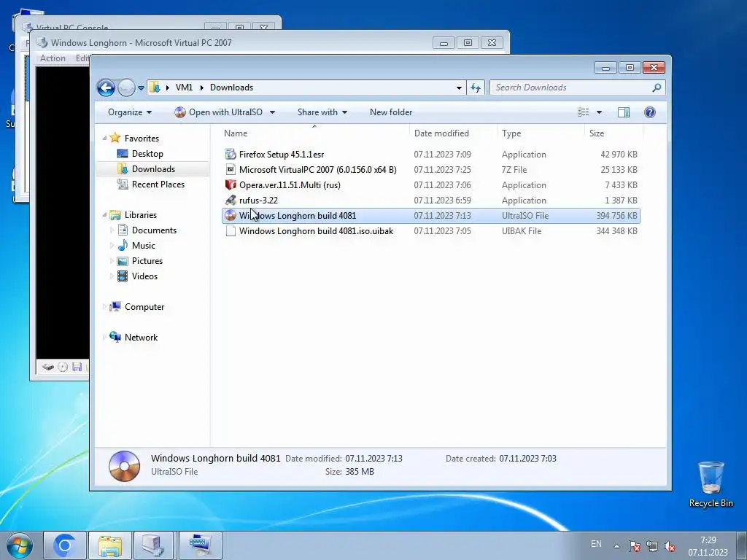Screen dimensions: 747x560
Task: Select Firefox Setup 45.1.1esr file icon
Action: click(x=231, y=155)
